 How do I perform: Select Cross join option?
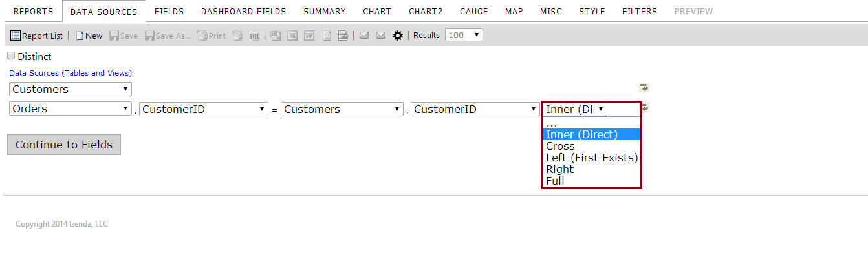592,146
